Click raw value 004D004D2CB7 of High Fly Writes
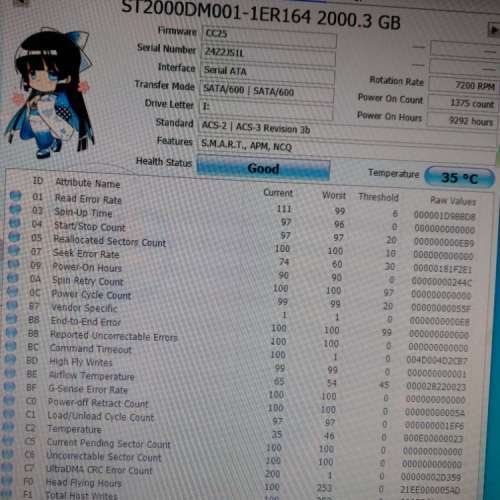Viewport: 500px width, 500px height. (437, 361)
